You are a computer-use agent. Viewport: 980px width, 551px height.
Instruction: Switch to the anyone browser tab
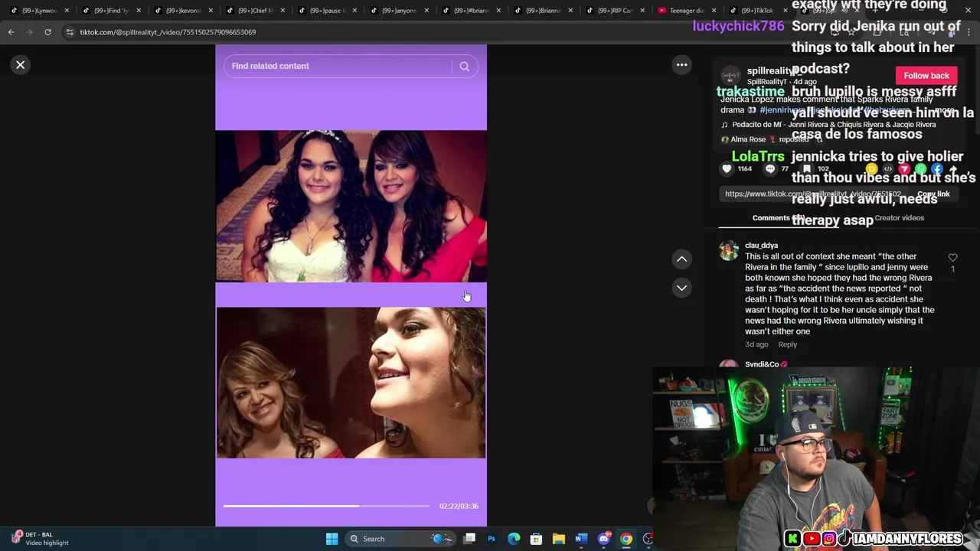pos(399,10)
